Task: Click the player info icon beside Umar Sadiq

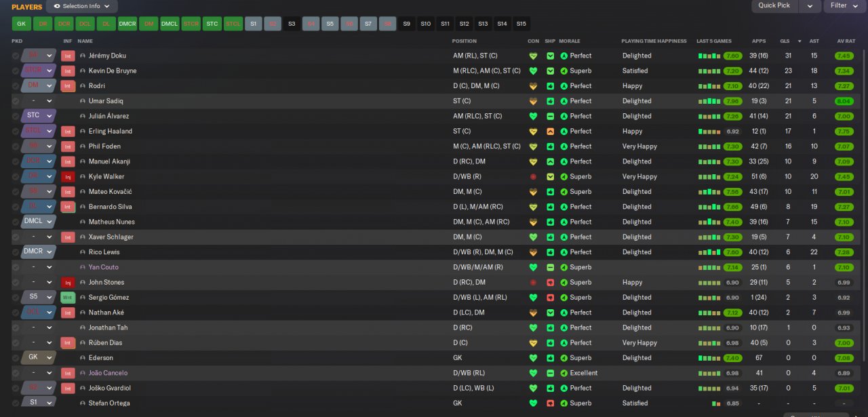Action: (x=83, y=101)
